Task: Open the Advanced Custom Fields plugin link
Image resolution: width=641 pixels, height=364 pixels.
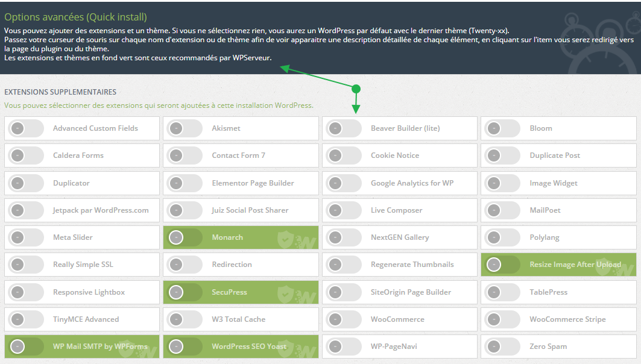Action: (x=95, y=128)
